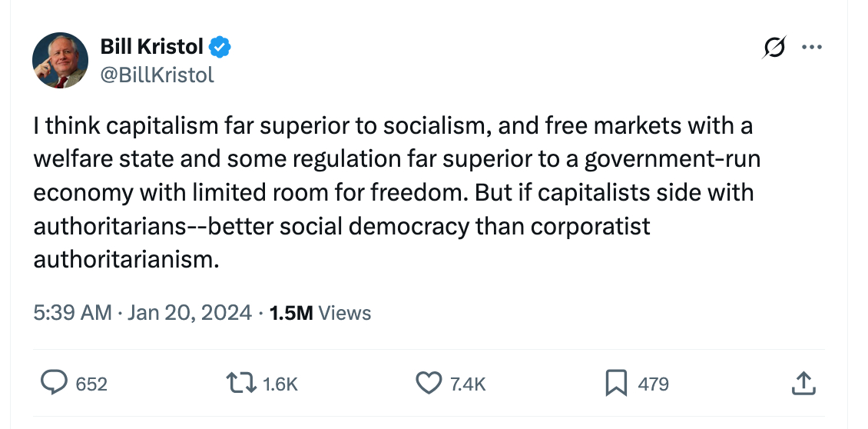Open the @BillKristol handle link
The height and width of the screenshot is (429, 868).
tap(157, 74)
